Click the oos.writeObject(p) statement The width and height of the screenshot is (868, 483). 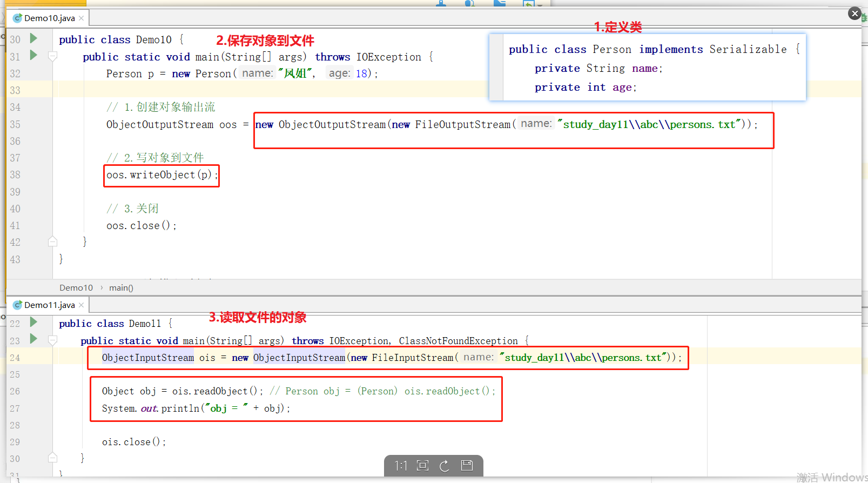point(162,175)
